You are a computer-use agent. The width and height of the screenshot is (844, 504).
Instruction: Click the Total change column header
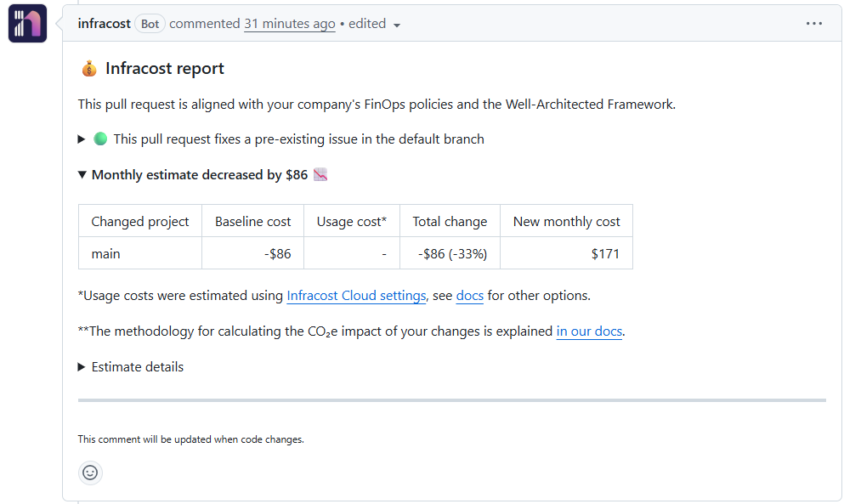point(450,221)
